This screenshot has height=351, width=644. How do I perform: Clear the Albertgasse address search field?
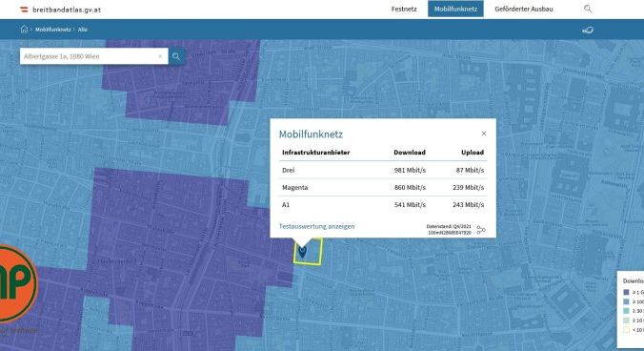pyautogui.click(x=160, y=56)
